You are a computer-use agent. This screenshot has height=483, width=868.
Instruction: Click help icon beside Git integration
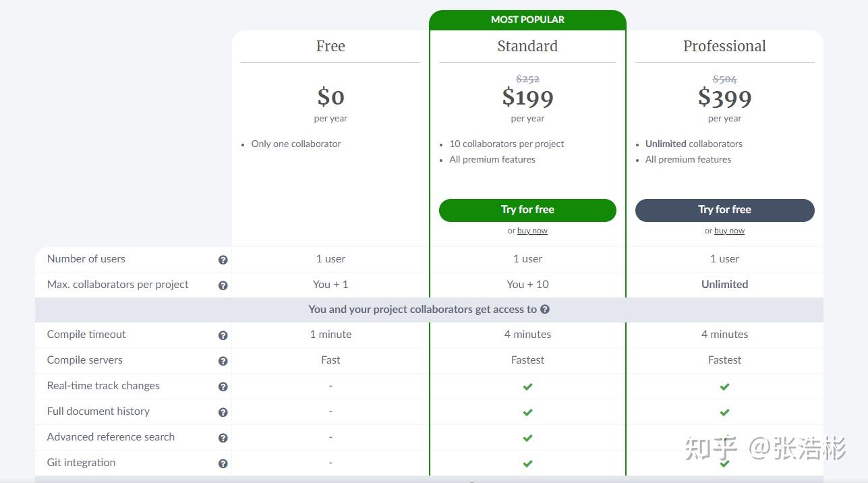tap(223, 463)
